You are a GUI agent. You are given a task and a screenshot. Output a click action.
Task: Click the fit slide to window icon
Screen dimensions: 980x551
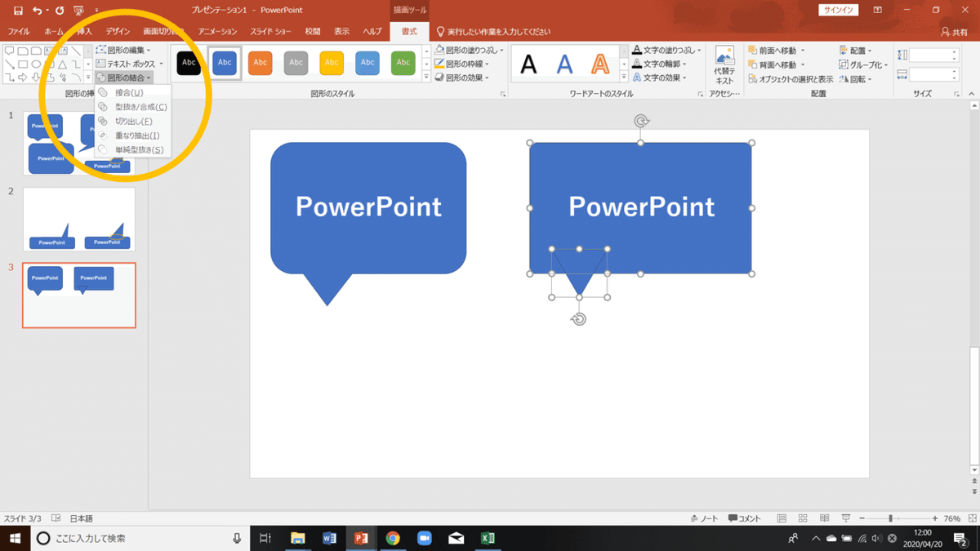pos(971,518)
